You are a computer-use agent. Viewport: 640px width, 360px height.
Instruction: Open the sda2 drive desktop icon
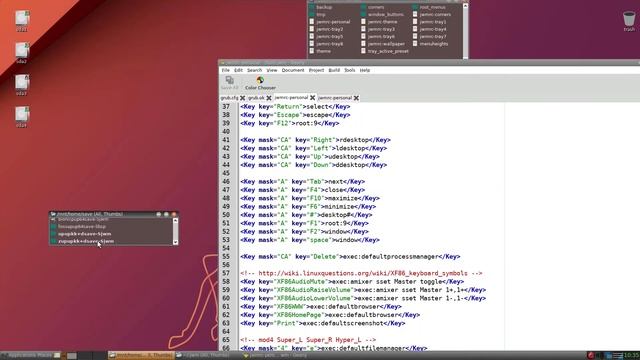coord(22,52)
